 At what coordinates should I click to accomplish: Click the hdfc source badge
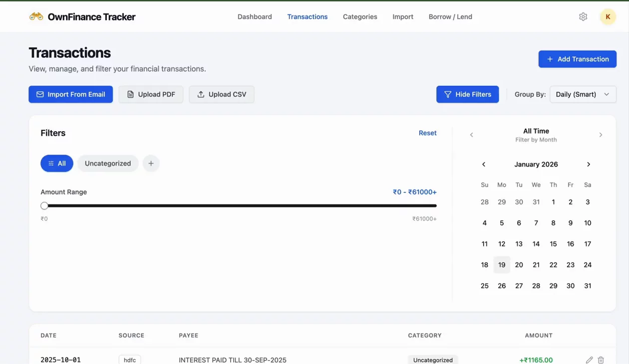(130, 360)
